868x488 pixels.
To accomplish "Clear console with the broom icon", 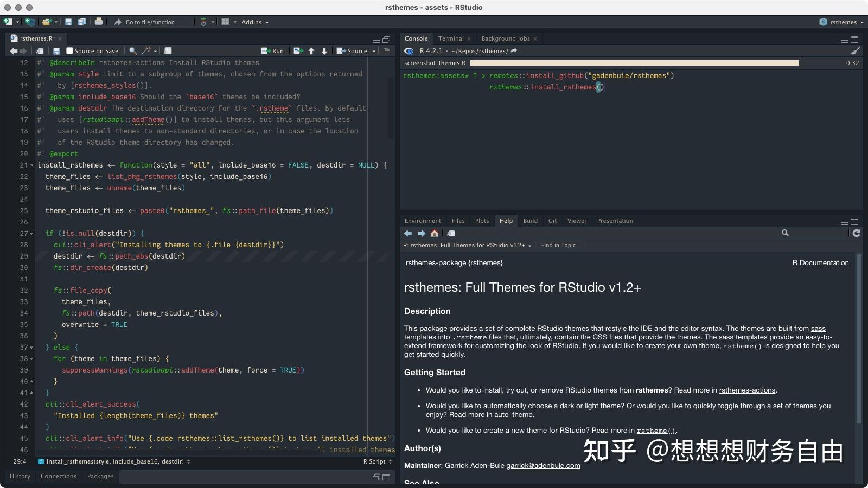I will click(x=856, y=50).
